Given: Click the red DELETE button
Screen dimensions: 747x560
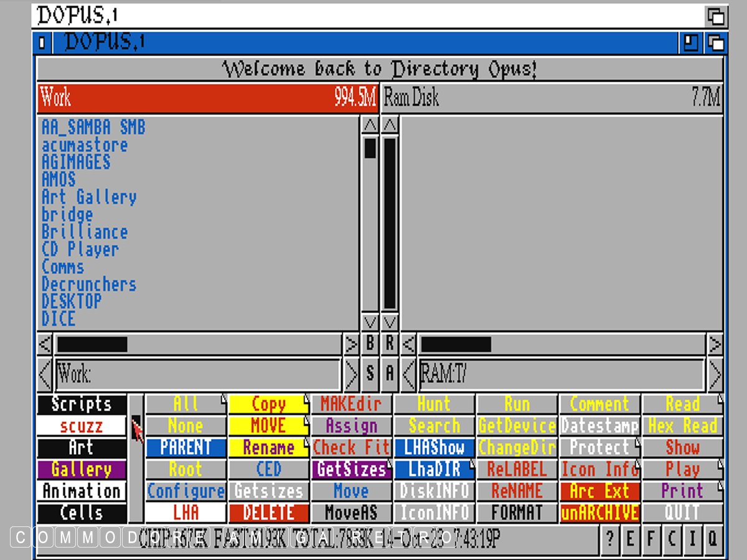Looking at the screenshot, I should pos(268,513).
